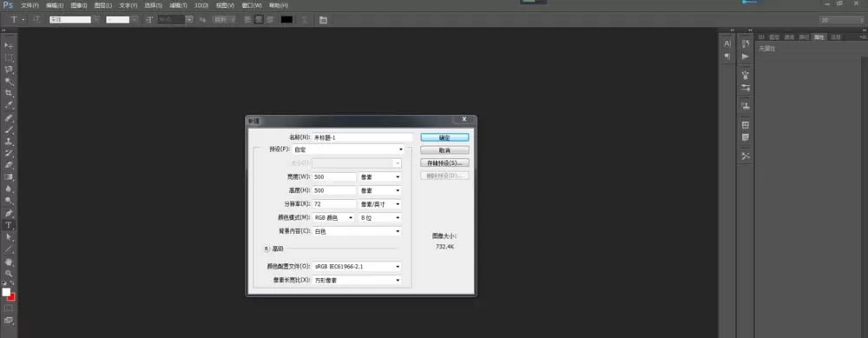Open the 文字(Y) menu
The width and height of the screenshot is (868, 338).
tap(128, 5)
